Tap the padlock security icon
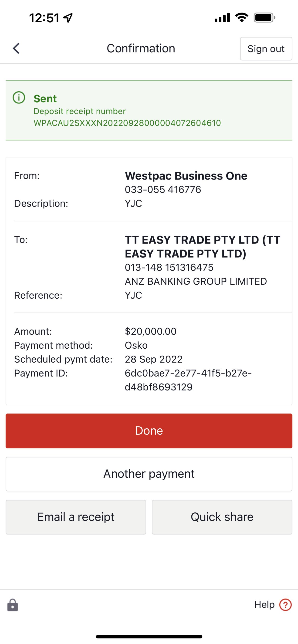This screenshot has height=644, width=298. click(x=13, y=605)
